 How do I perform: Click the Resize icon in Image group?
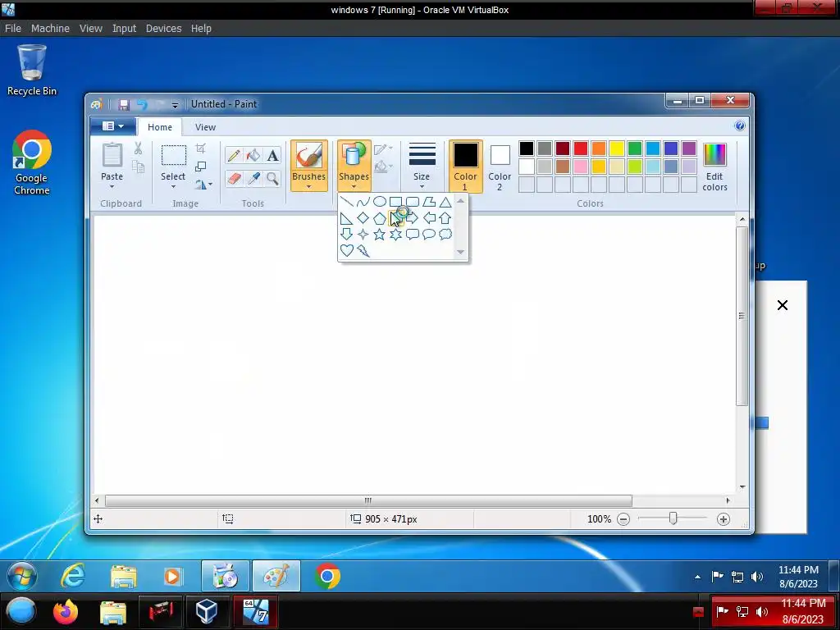click(x=201, y=167)
